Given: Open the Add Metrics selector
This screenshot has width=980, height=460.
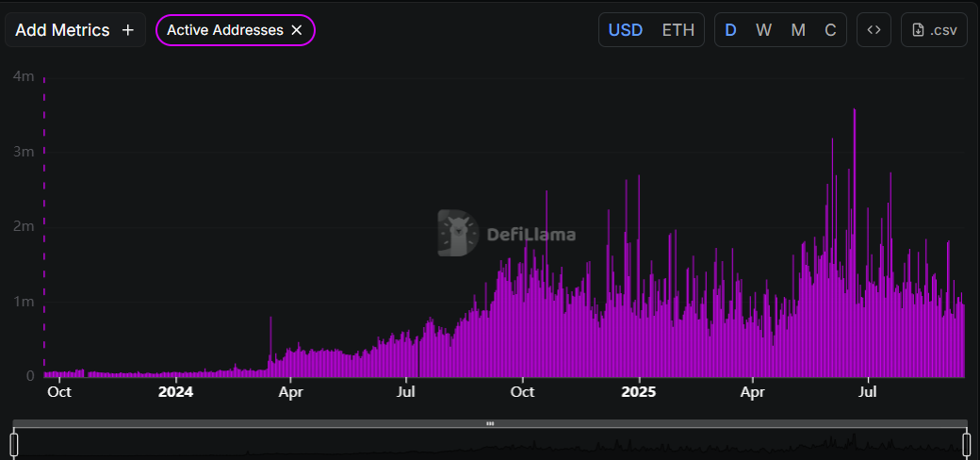Looking at the screenshot, I should 75,30.
